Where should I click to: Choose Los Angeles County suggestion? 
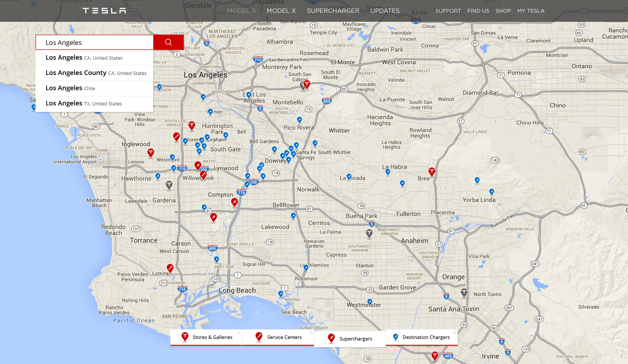click(94, 73)
